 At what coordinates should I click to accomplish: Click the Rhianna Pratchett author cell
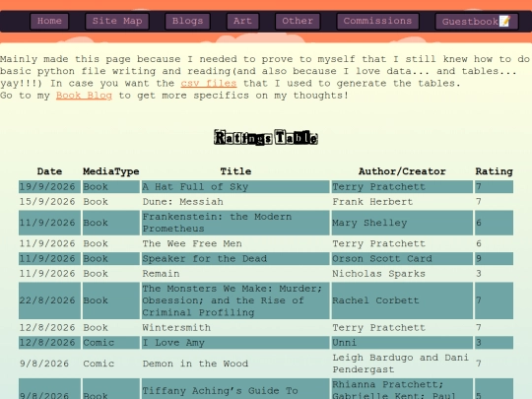tap(402, 390)
